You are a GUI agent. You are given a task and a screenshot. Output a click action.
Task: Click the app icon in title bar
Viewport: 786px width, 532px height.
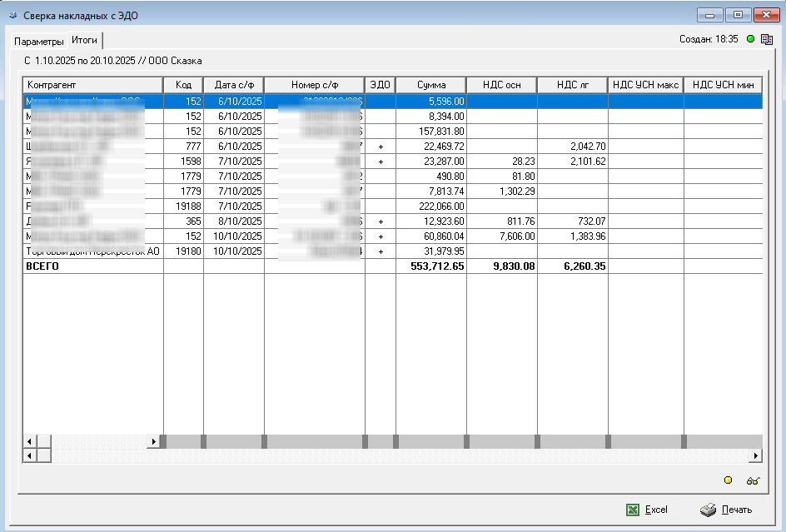click(x=12, y=15)
